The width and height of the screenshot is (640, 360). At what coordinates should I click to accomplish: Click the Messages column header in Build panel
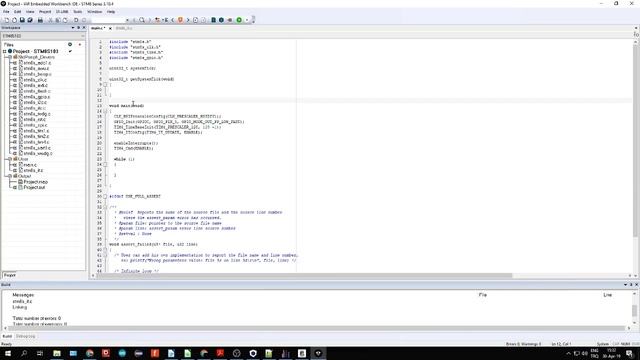click(x=23, y=295)
